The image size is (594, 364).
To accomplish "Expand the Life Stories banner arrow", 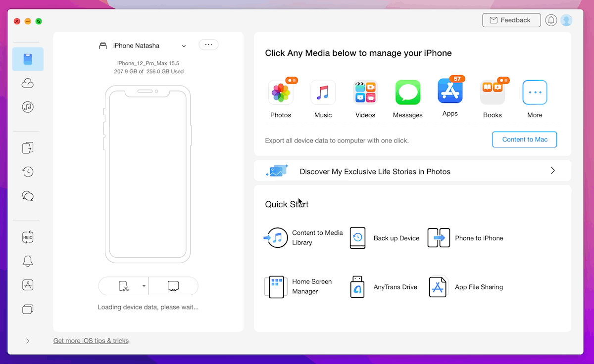I will [x=553, y=171].
